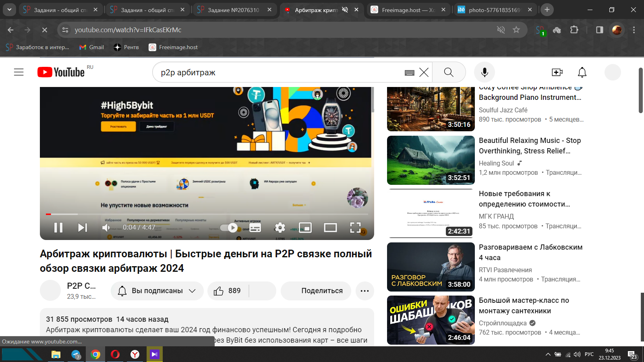
Task: Switch to the first Задания tab
Action: [60, 10]
